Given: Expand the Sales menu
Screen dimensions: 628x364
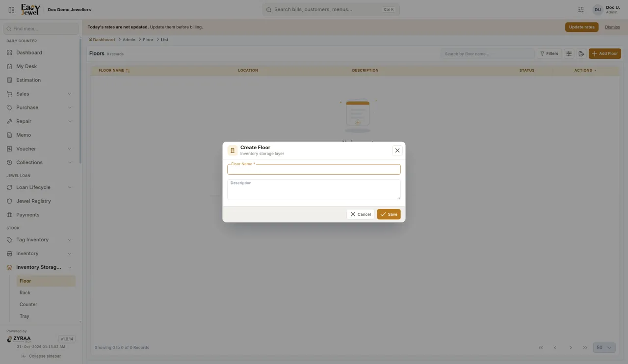Looking at the screenshot, I should (39, 94).
